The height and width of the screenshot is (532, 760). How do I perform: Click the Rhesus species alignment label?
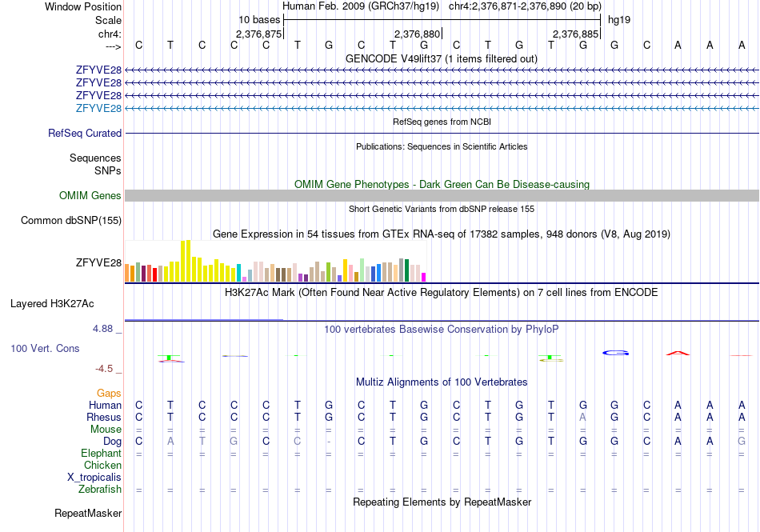pyautogui.click(x=104, y=417)
